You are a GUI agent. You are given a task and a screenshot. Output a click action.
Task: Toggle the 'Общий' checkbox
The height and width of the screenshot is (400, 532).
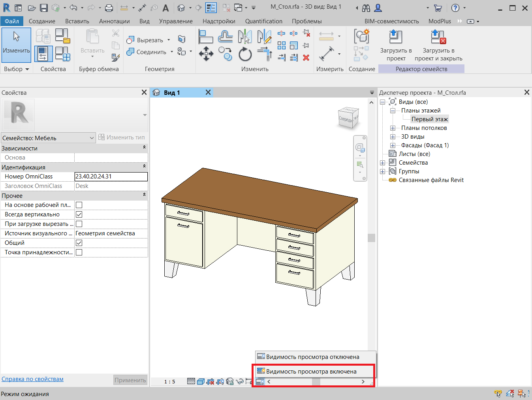(x=79, y=243)
